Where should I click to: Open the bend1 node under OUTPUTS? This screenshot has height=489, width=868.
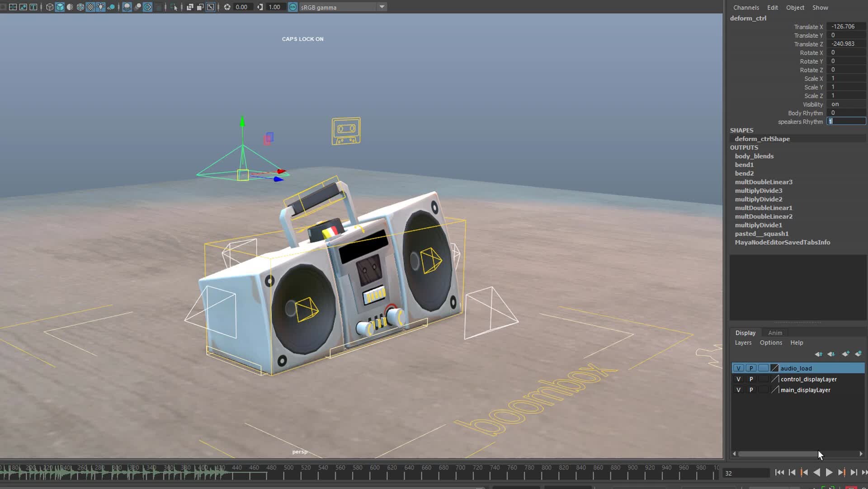pyautogui.click(x=744, y=165)
